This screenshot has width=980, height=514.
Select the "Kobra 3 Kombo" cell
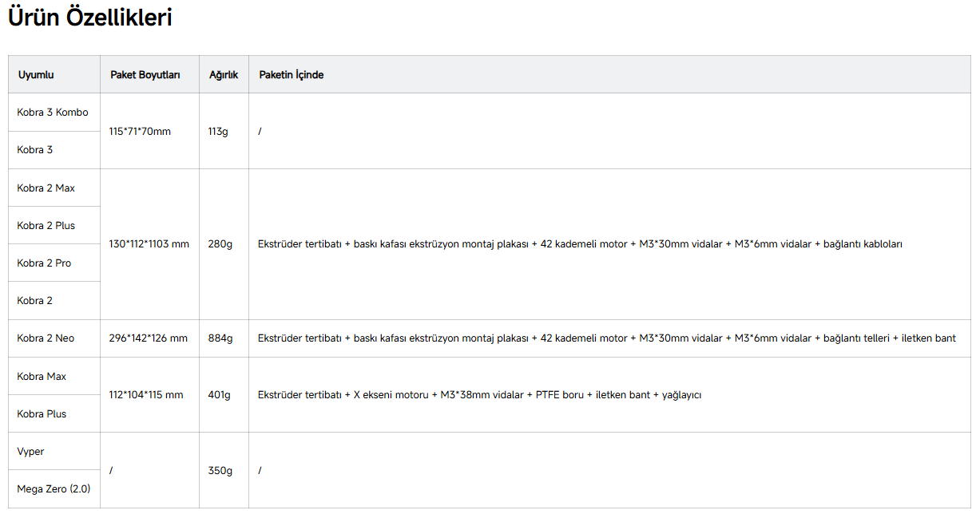53,113
